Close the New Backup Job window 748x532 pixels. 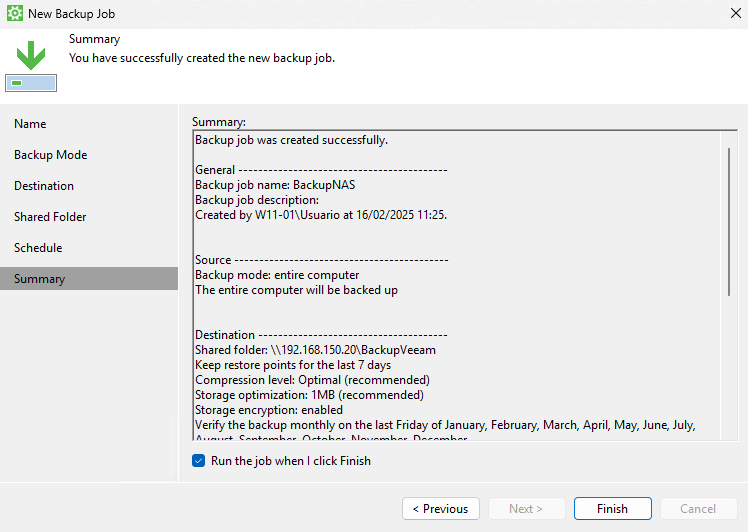tap(736, 14)
